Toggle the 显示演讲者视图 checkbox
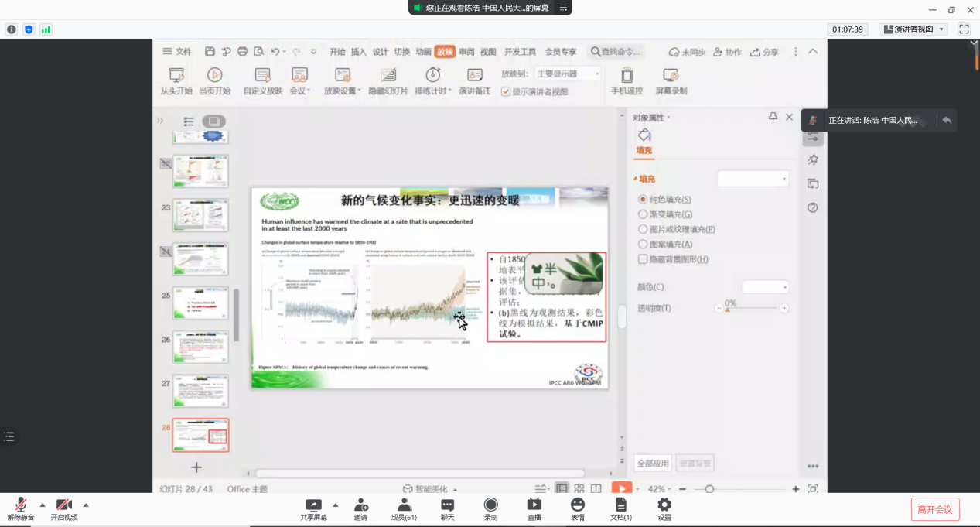The width and height of the screenshot is (980, 527). pos(506,91)
